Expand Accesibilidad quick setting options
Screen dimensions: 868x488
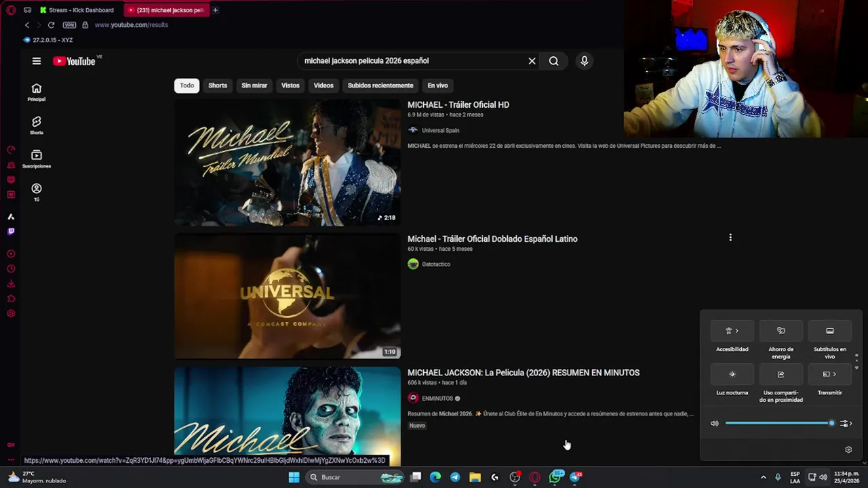[x=732, y=331]
